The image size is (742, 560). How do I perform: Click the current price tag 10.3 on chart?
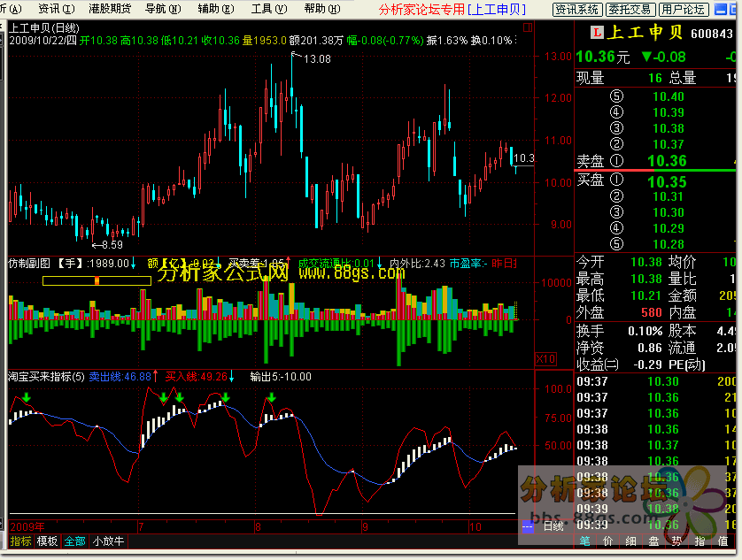tap(524, 158)
